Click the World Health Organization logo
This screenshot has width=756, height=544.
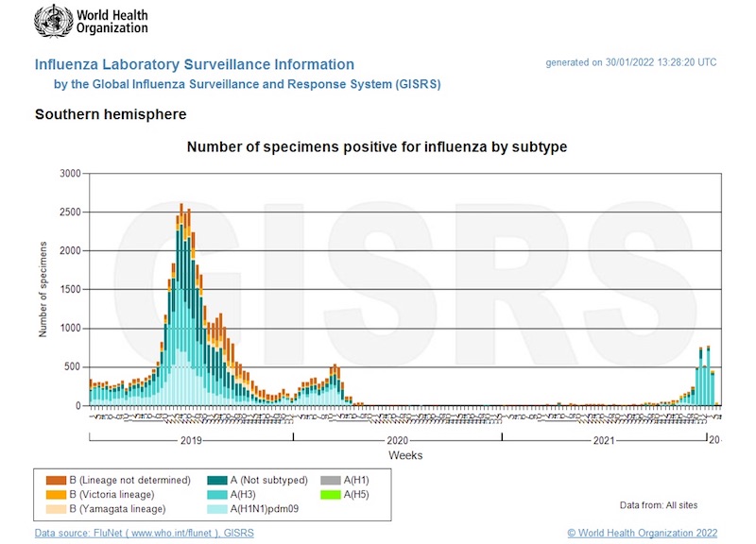(x=91, y=21)
